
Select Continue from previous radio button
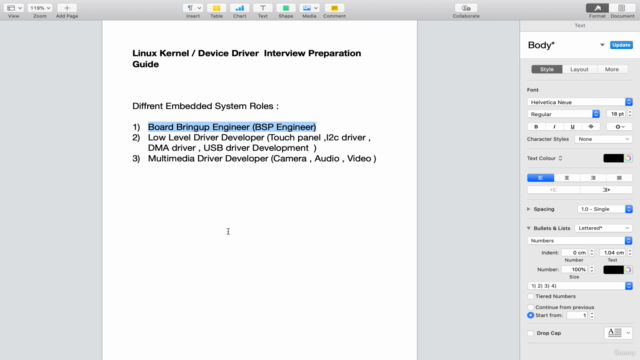[531, 307]
